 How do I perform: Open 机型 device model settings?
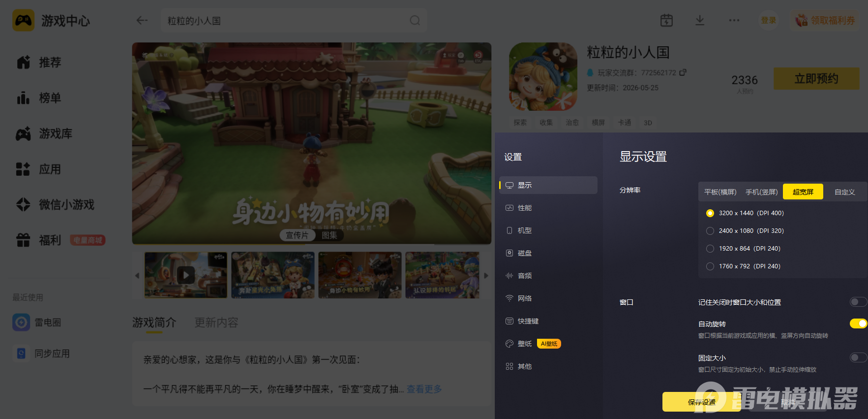click(548, 230)
